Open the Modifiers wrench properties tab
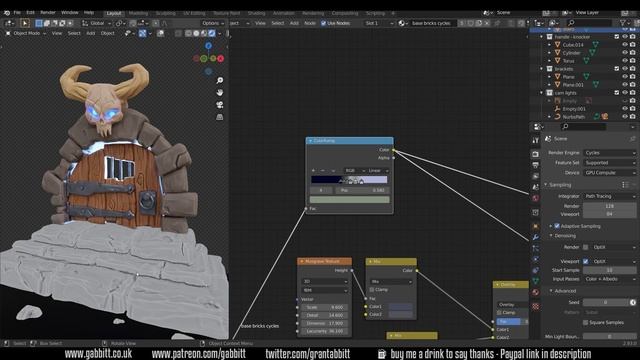 point(536,237)
